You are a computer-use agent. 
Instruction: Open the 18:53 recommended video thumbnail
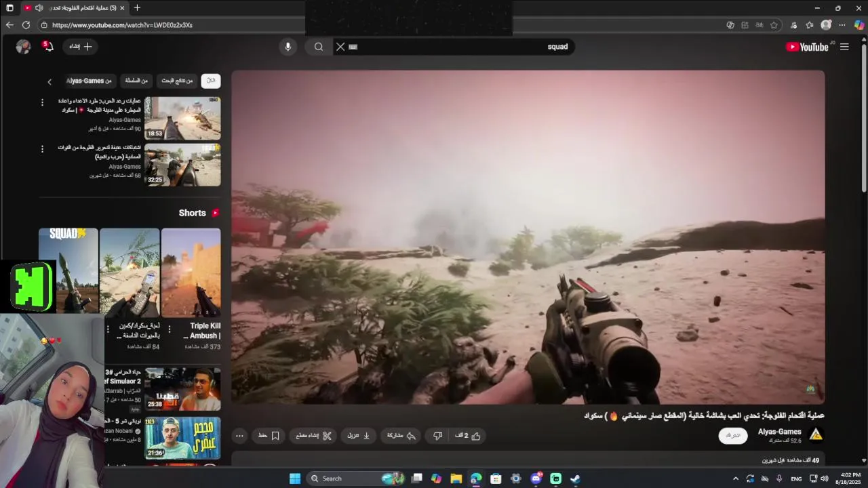pos(182,118)
